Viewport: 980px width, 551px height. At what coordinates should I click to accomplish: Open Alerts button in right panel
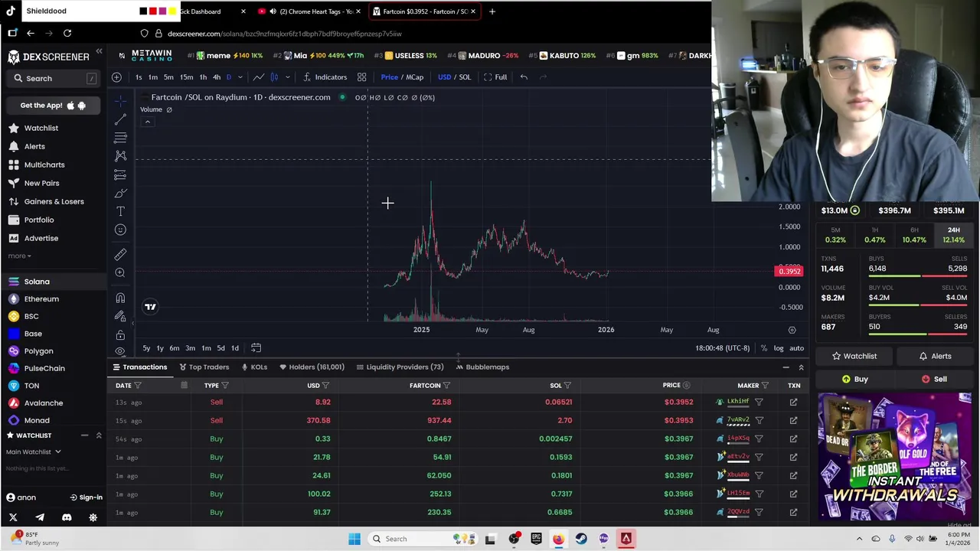coord(935,356)
